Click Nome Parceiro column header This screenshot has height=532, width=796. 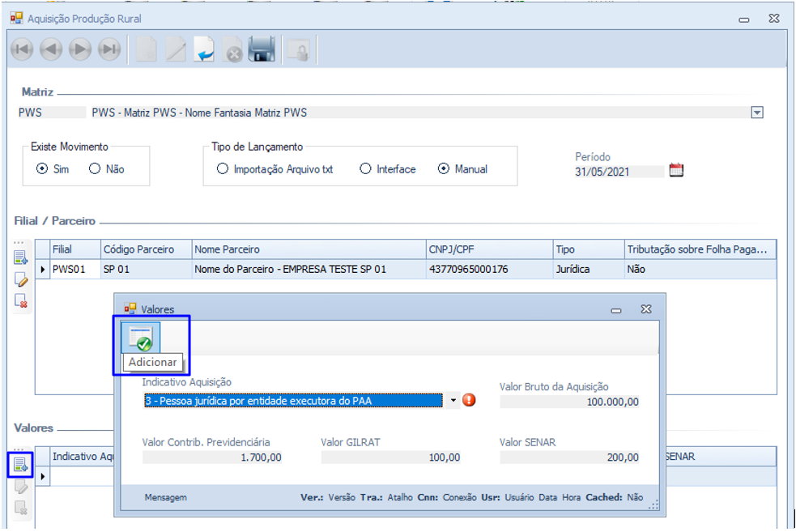tap(309, 249)
